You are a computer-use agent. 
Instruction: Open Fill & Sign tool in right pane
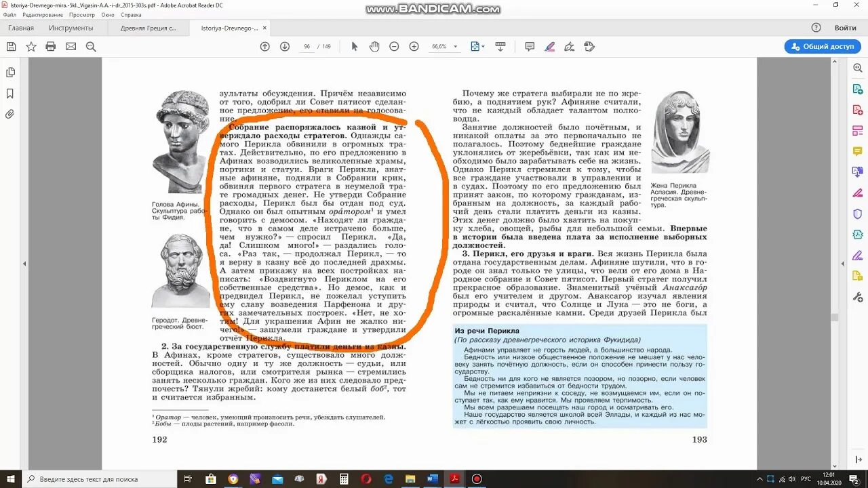click(857, 256)
